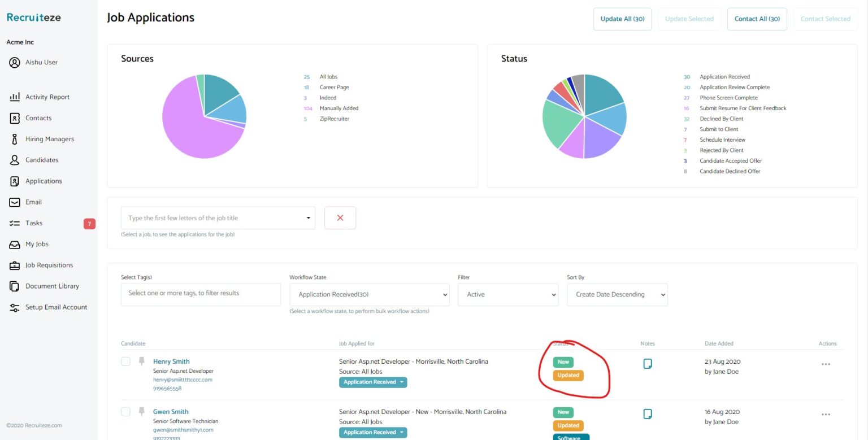Screen dimensions: 868x440
Task: Check Henry Smith's row checkbox
Action: [x=125, y=361]
